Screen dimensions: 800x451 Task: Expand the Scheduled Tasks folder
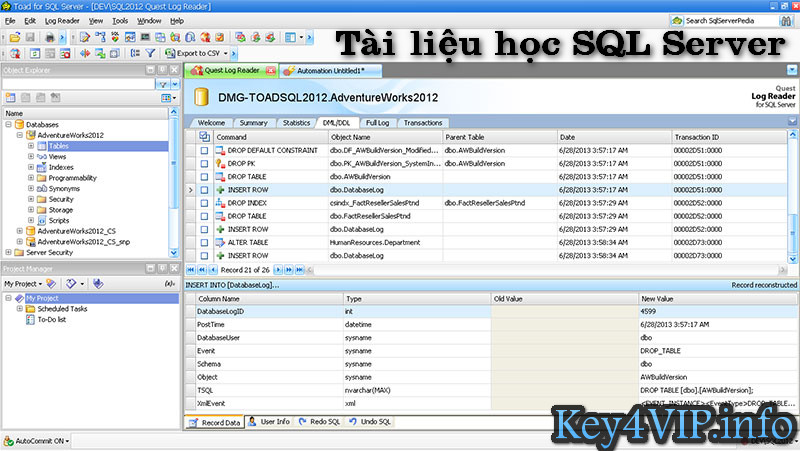pyautogui.click(x=19, y=309)
